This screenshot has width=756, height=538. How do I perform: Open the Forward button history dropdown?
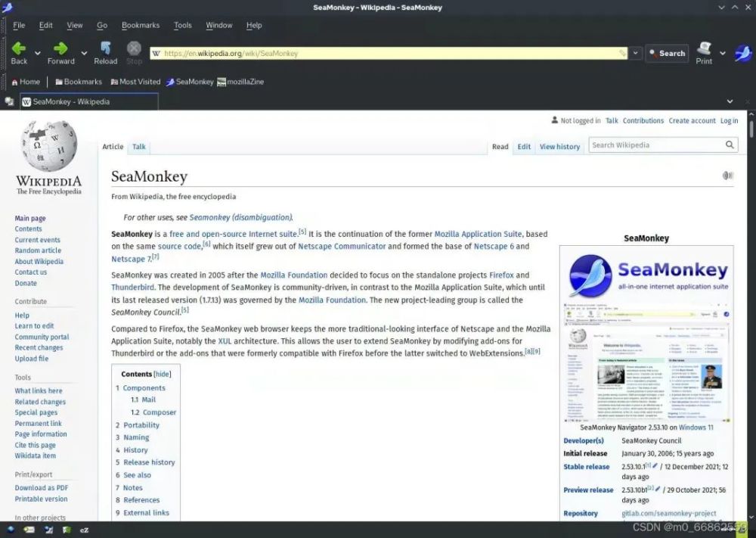[84, 53]
